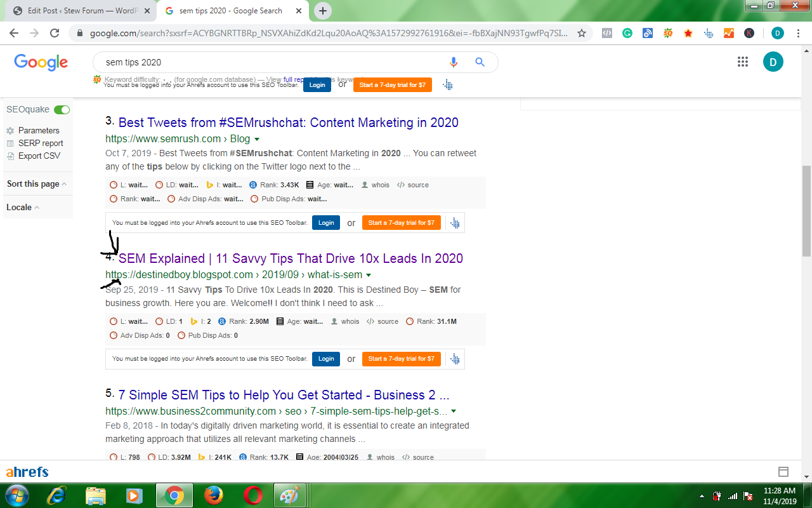Open the SEOquake extension icon in toolbar

668,33
